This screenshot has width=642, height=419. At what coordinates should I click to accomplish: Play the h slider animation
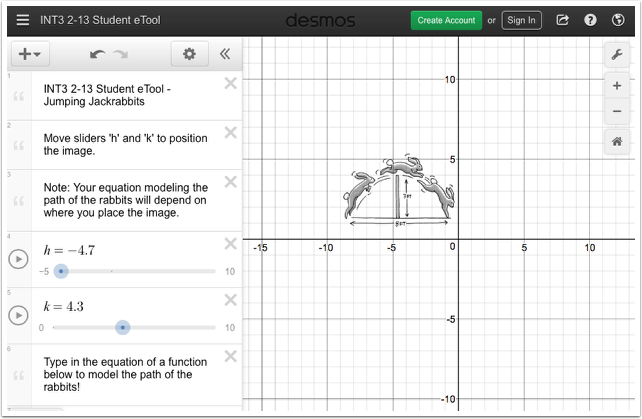point(18,259)
